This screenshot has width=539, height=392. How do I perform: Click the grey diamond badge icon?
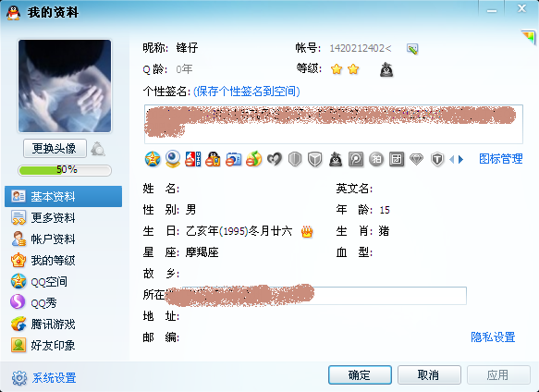click(416, 160)
